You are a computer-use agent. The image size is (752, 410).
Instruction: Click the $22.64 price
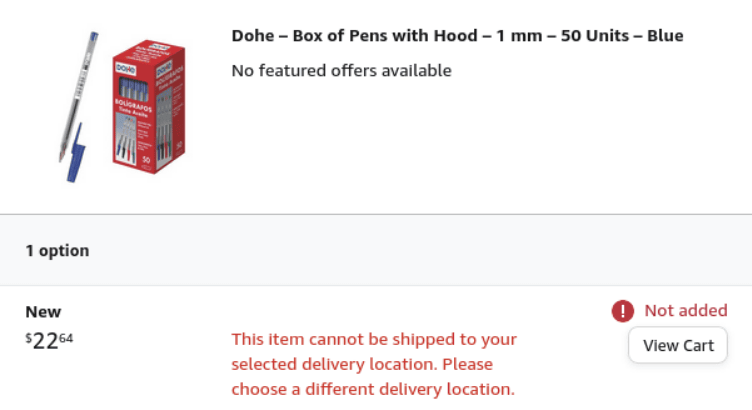(49, 341)
